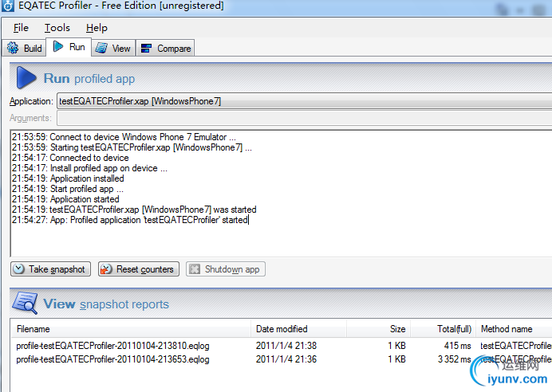Switch to the Build tab
Image resolution: width=552 pixels, height=392 pixels.
(x=24, y=48)
